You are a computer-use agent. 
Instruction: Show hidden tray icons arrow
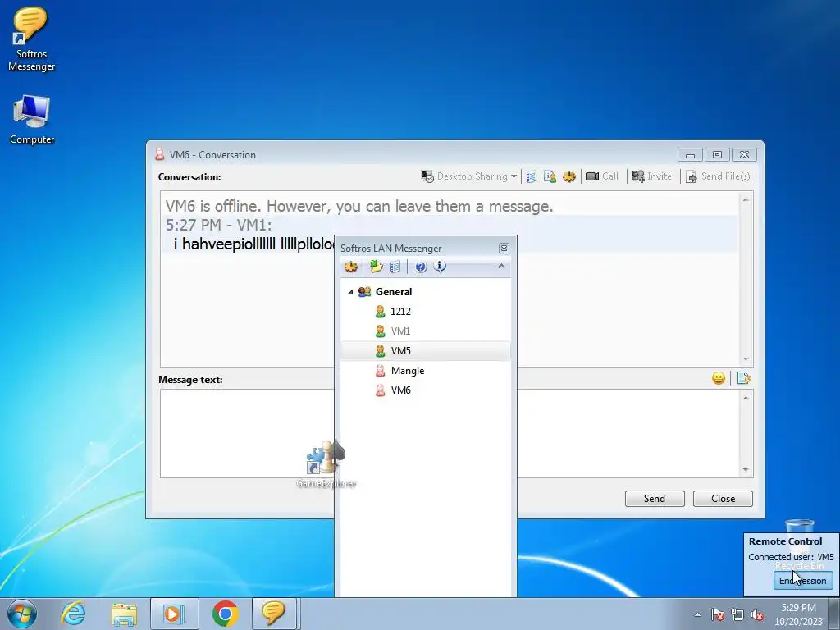pos(697,614)
